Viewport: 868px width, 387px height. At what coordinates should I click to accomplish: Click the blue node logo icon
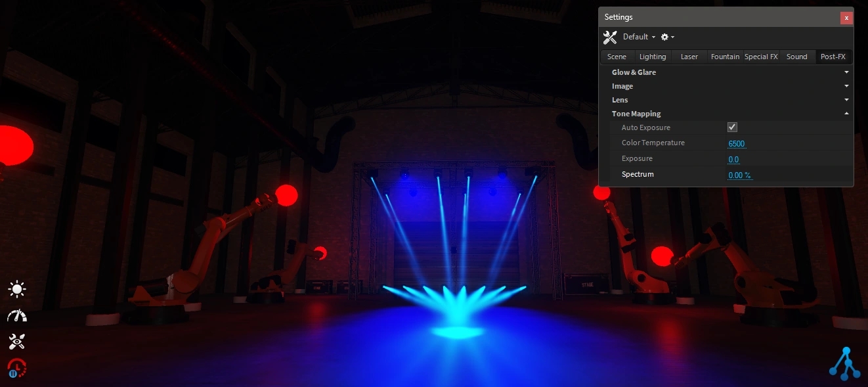point(844,363)
